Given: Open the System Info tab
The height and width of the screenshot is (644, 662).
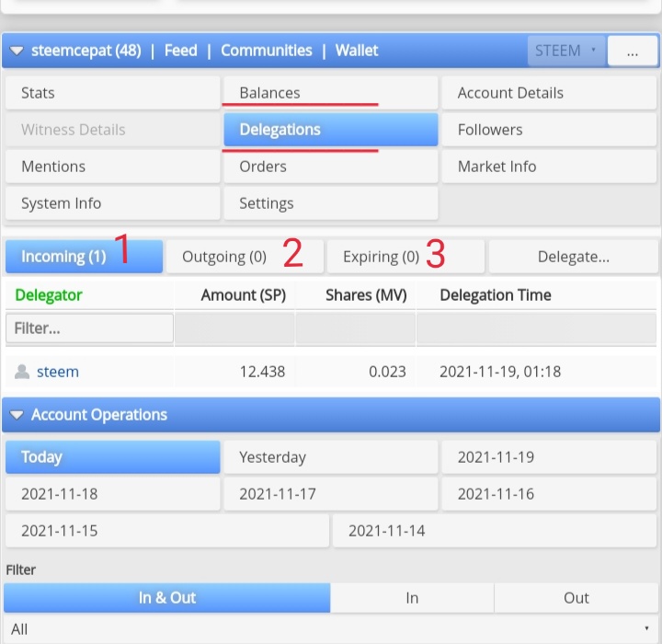Looking at the screenshot, I should pyautogui.click(x=113, y=203).
